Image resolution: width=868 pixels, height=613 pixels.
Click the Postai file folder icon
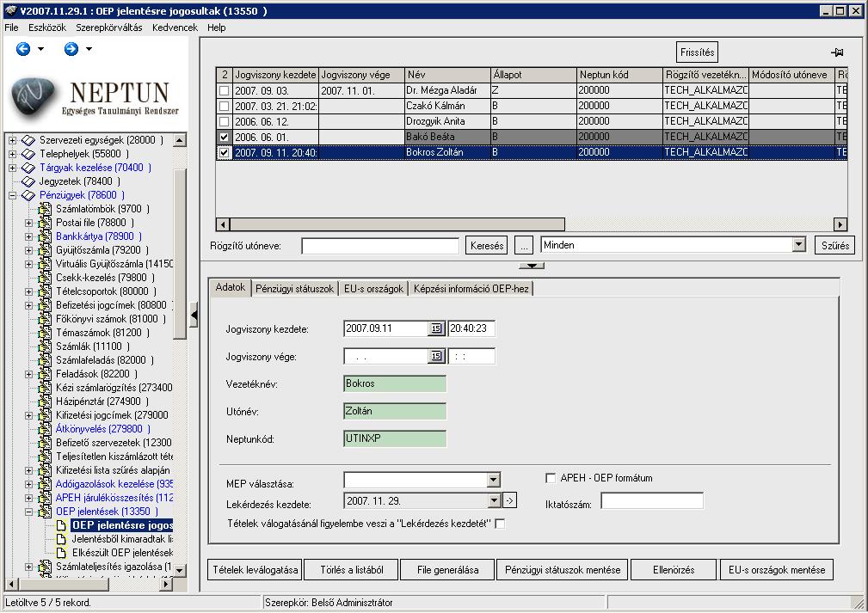pyautogui.click(x=45, y=223)
